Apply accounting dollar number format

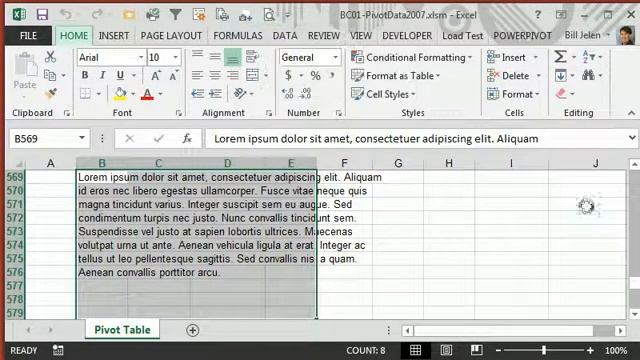[x=289, y=76]
